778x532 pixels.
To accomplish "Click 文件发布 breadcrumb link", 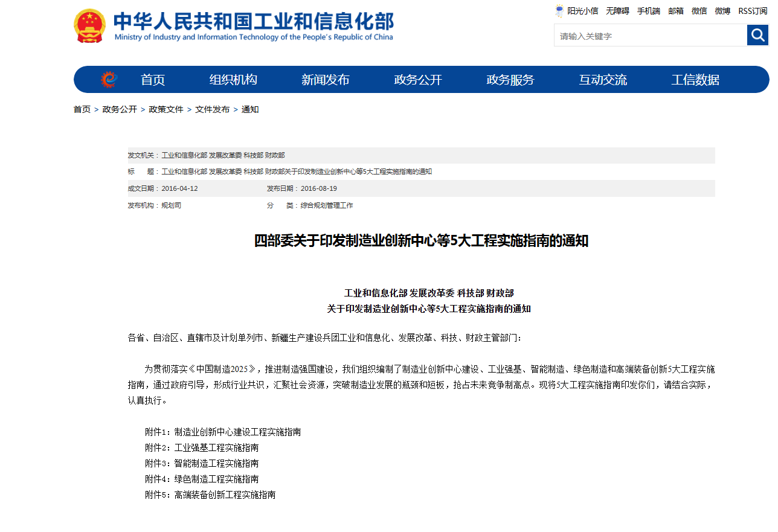I will (212, 109).
